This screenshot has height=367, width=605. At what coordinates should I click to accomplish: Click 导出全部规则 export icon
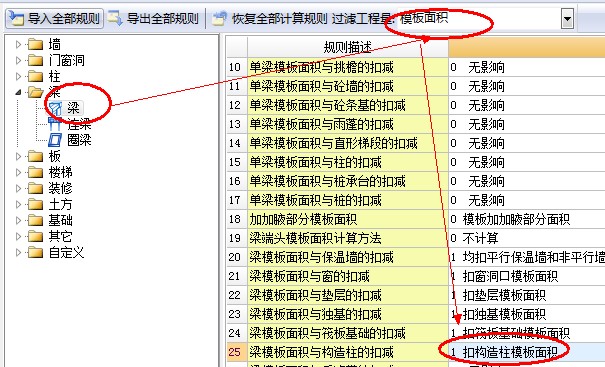pyautogui.click(x=115, y=18)
